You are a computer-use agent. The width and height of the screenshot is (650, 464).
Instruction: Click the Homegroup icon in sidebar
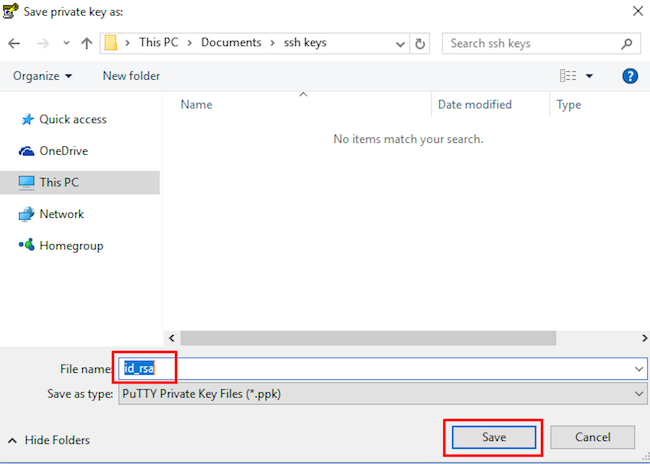tap(27, 245)
